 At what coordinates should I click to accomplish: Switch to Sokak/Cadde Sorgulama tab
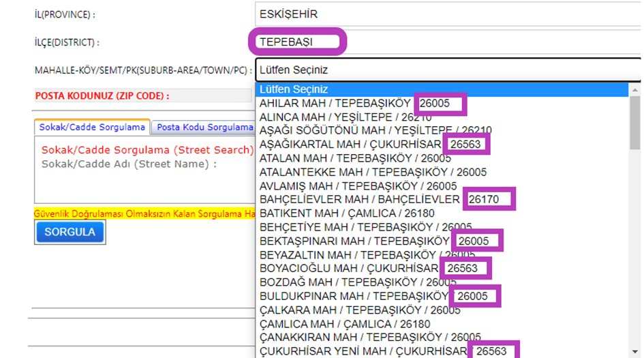pos(92,128)
